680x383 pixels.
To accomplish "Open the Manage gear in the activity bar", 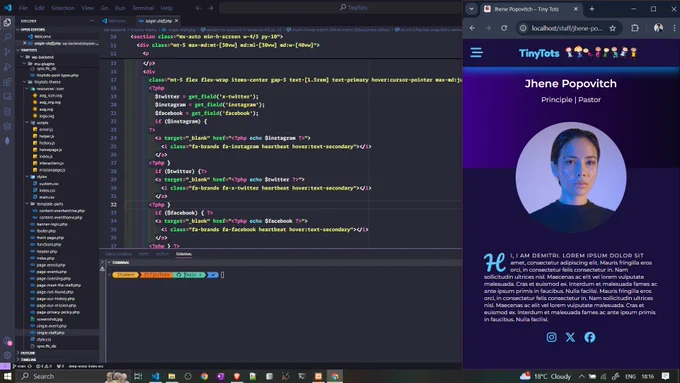I will click(x=7, y=355).
